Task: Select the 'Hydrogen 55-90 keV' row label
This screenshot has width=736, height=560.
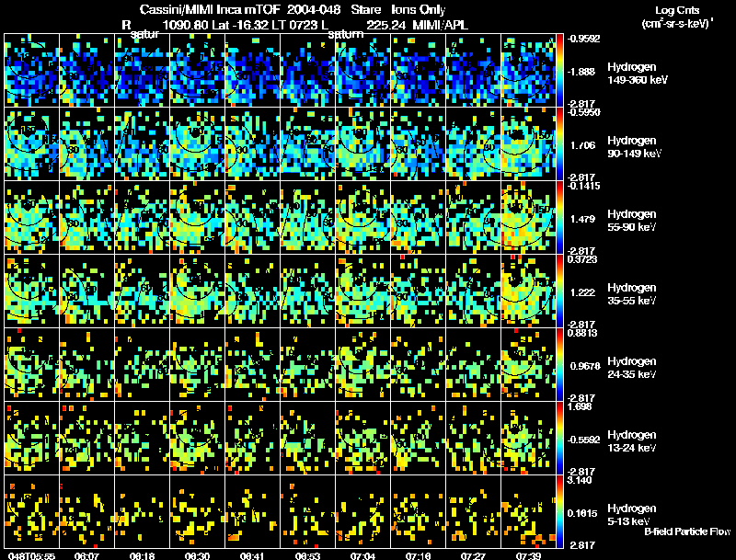Action: tap(631, 220)
